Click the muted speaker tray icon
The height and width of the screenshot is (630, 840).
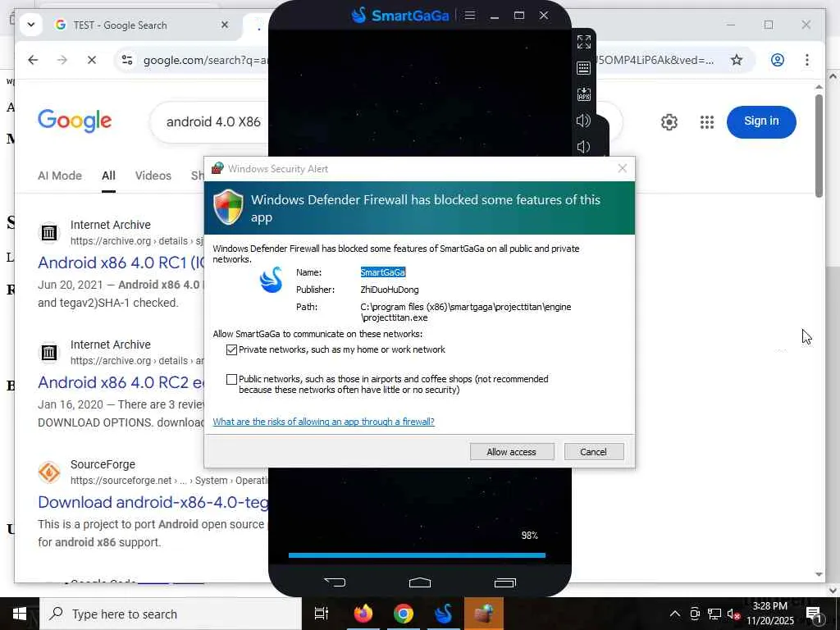733,614
